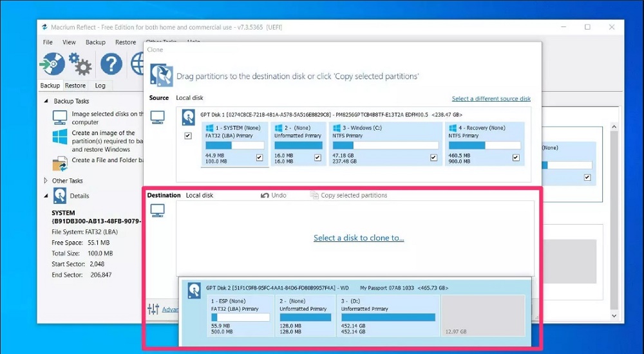The image size is (644, 354).
Task: Click 'Image selected disks on this computer' task
Action: [108, 118]
